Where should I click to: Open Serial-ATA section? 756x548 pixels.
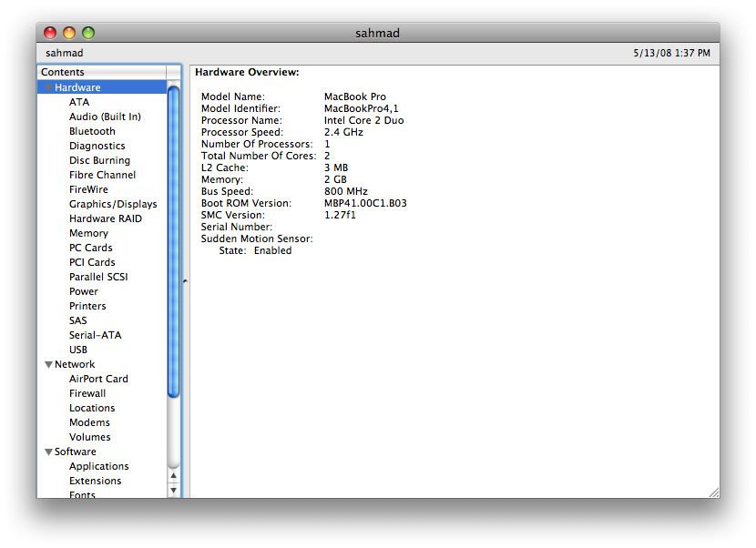coord(95,335)
